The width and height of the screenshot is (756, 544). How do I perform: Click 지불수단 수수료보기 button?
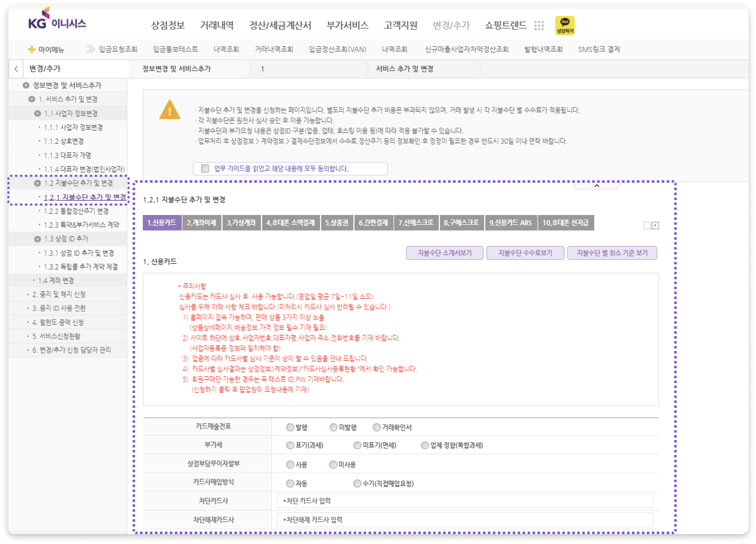(525, 252)
